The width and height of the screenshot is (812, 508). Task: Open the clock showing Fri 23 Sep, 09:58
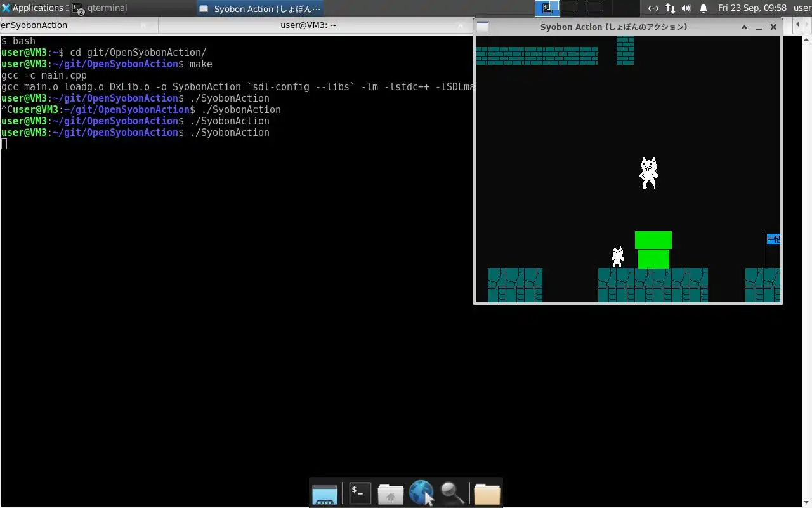tap(752, 8)
